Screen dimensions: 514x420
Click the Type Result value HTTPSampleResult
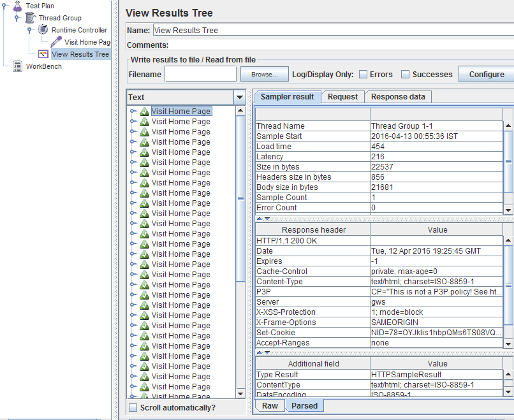point(436,374)
